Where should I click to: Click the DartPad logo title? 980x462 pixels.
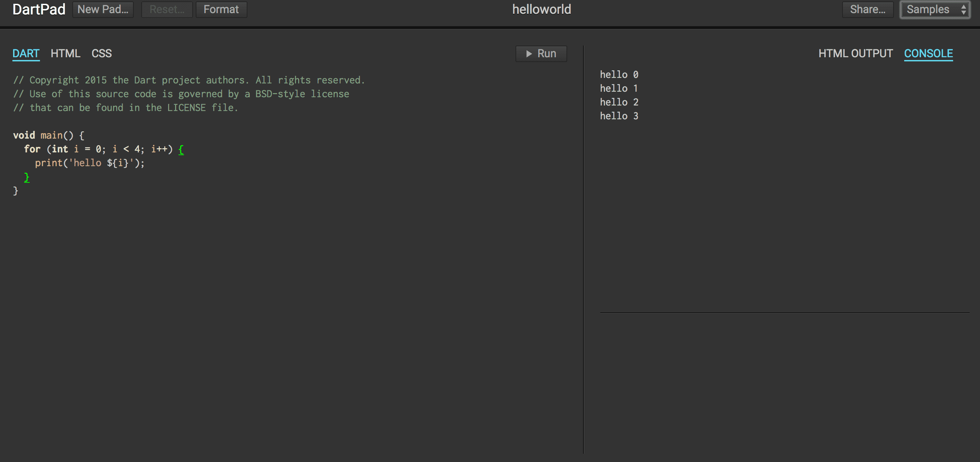tap(39, 10)
